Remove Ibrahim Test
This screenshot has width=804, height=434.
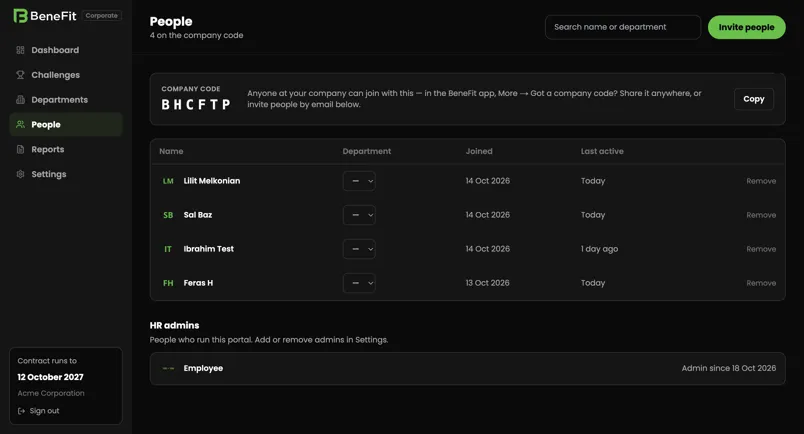click(x=761, y=249)
